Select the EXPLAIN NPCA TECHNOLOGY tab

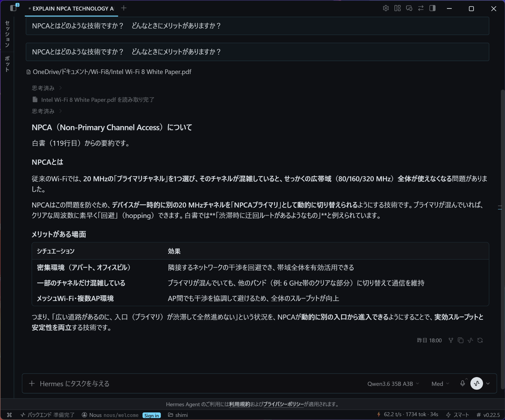coord(71,9)
